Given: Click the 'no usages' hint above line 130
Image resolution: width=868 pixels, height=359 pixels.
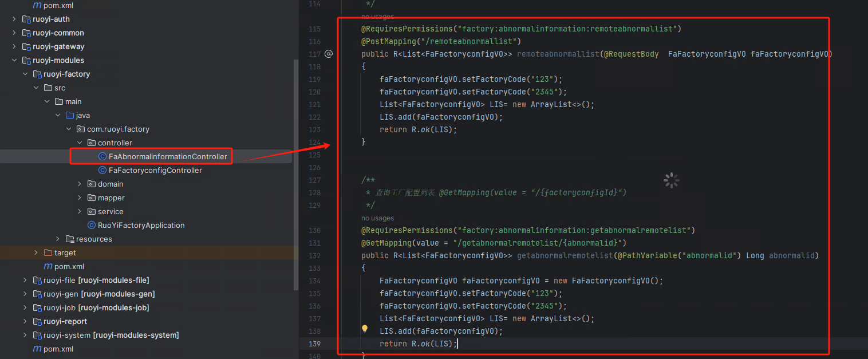Looking at the screenshot, I should pyautogui.click(x=377, y=218).
